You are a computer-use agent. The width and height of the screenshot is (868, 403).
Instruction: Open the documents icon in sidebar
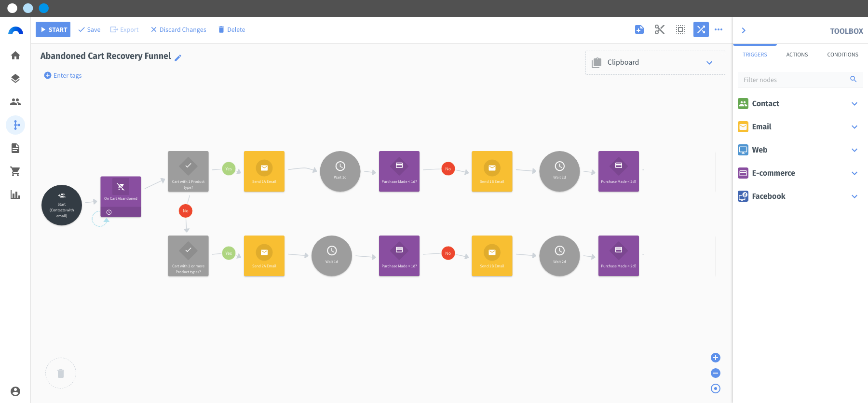15,148
